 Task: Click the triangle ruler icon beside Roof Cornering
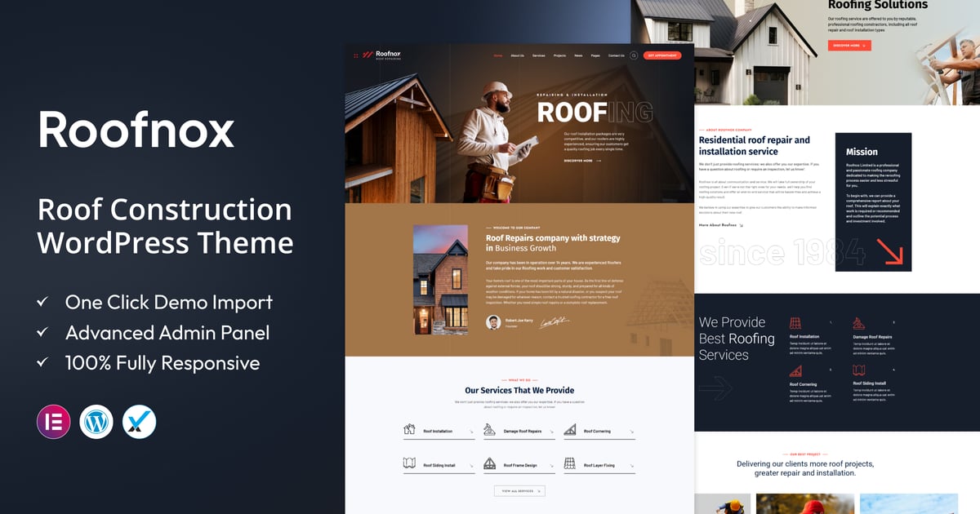click(570, 429)
